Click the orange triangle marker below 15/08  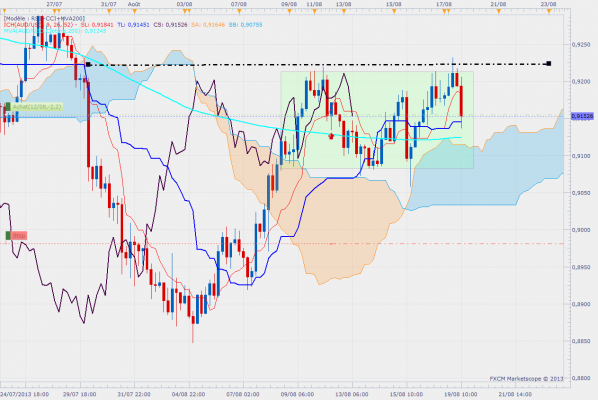click(394, 11)
